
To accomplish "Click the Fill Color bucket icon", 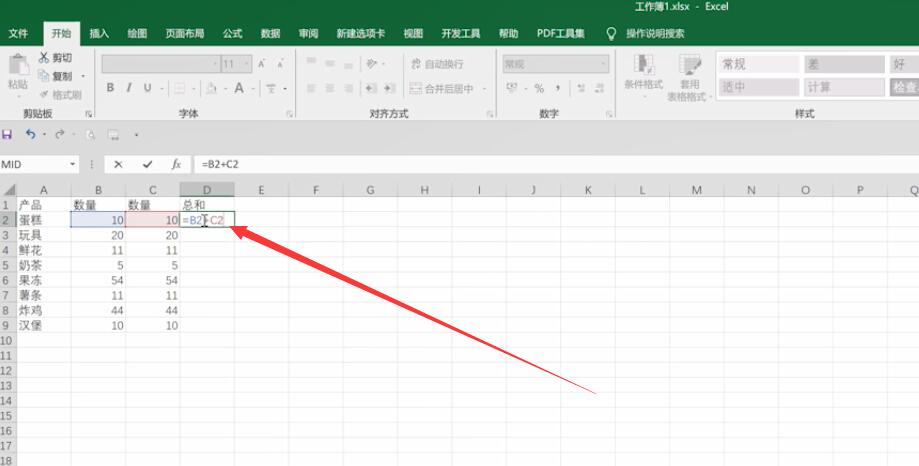I will (211, 89).
